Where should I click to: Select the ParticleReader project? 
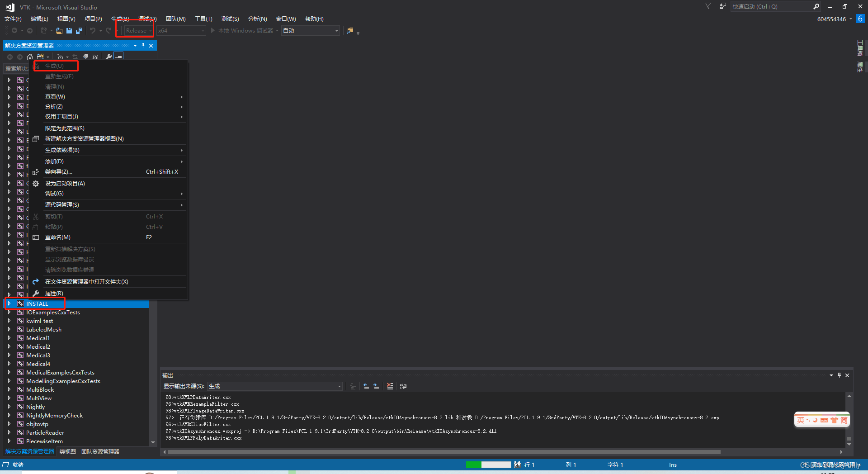(x=45, y=433)
